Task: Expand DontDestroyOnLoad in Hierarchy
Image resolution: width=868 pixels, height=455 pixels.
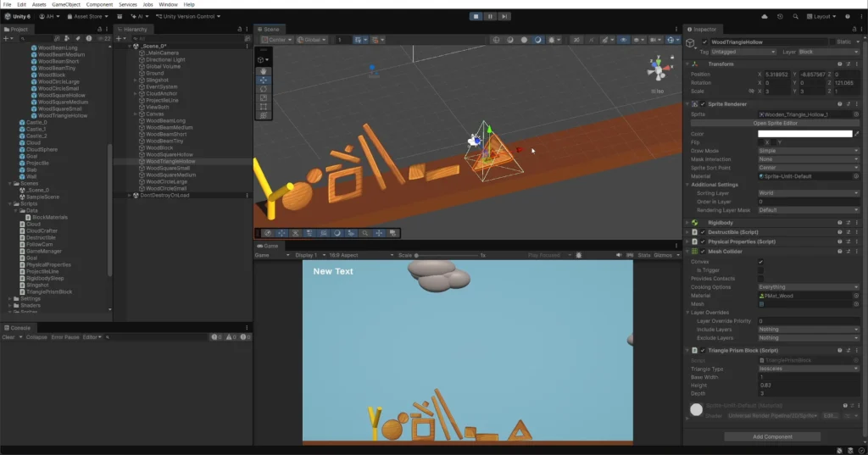Action: tap(130, 196)
